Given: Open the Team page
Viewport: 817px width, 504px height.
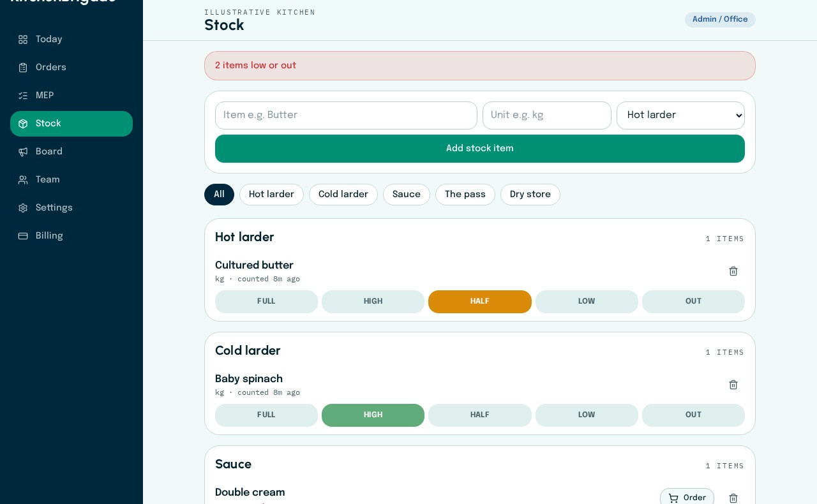Looking at the screenshot, I should (x=71, y=180).
